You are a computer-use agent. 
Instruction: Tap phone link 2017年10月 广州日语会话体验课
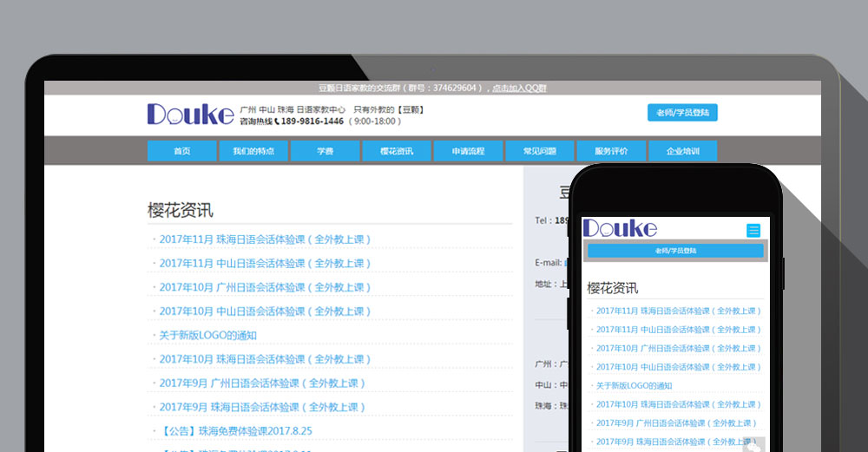coord(679,349)
